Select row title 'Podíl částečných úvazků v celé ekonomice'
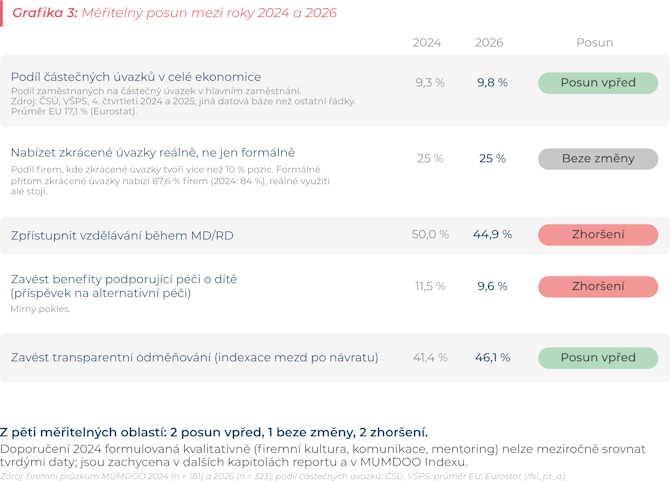The image size is (670, 481). tap(136, 77)
